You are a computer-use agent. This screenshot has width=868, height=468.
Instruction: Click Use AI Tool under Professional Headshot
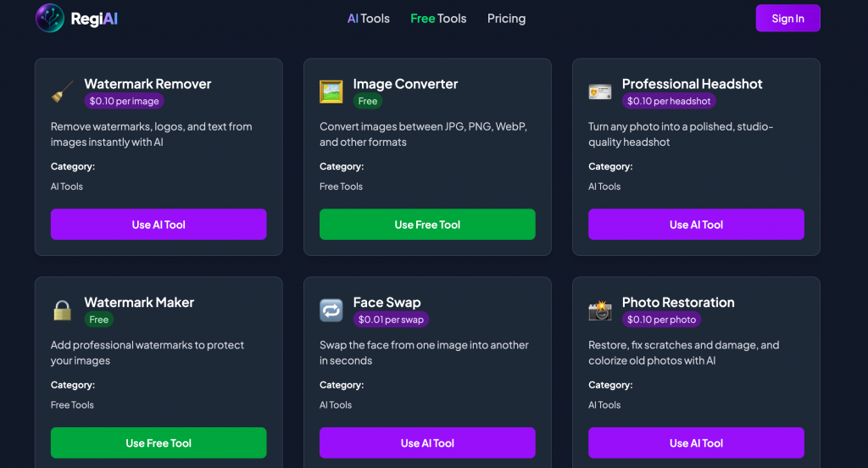tap(696, 225)
